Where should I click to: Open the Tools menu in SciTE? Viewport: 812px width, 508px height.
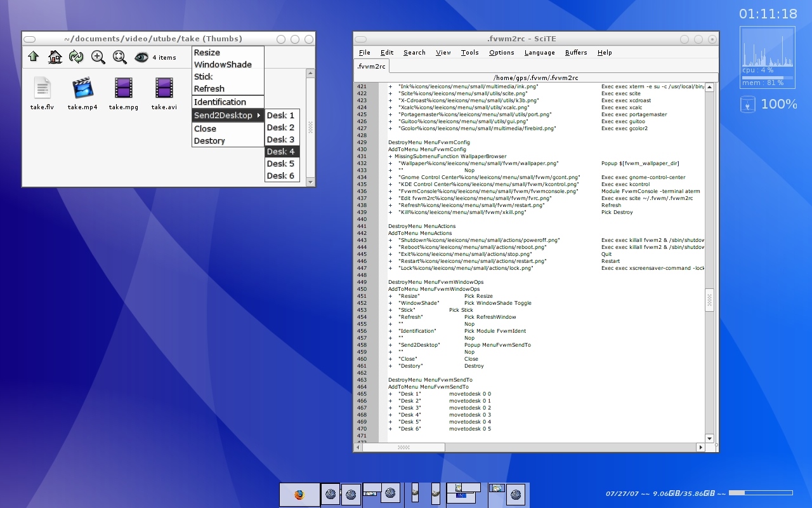pyautogui.click(x=470, y=53)
